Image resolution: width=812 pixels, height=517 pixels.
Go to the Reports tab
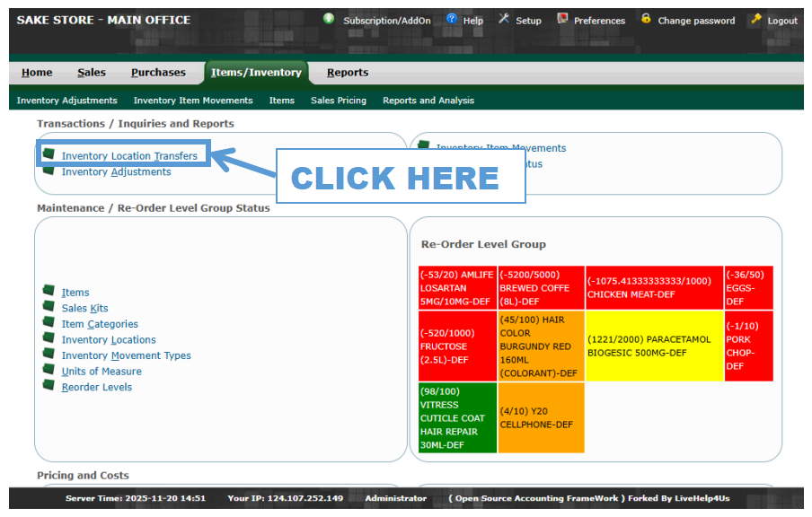tap(347, 73)
